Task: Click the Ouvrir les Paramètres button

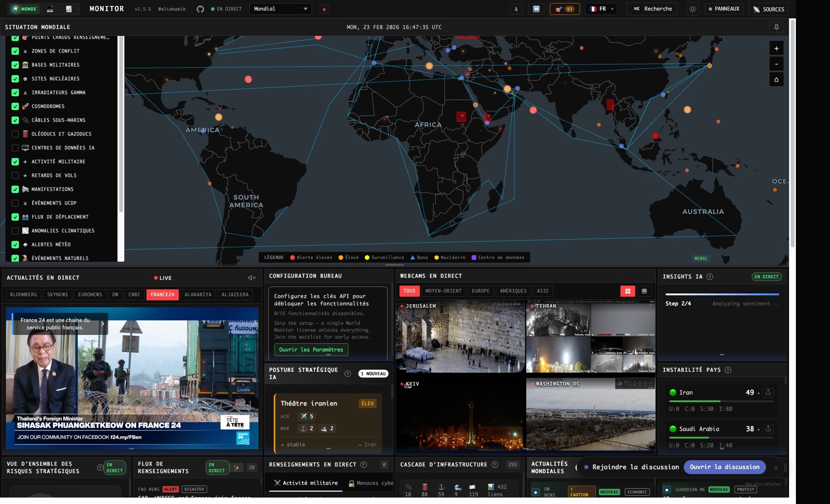Action: tap(311, 350)
